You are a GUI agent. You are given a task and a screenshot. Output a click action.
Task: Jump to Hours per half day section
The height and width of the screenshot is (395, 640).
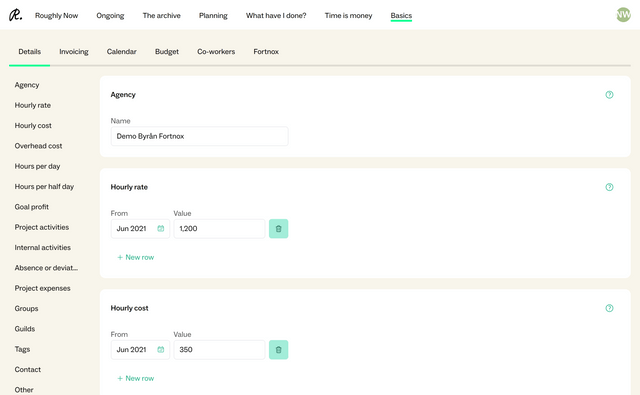click(44, 186)
